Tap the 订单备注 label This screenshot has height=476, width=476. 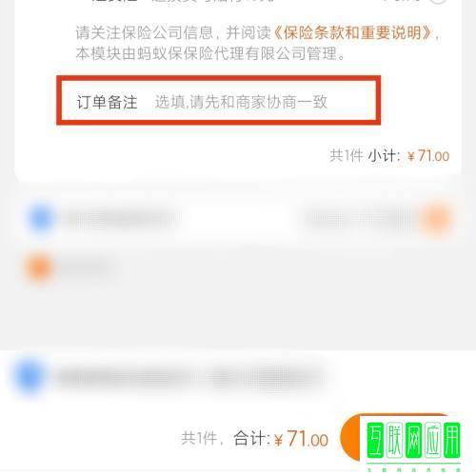pos(107,102)
